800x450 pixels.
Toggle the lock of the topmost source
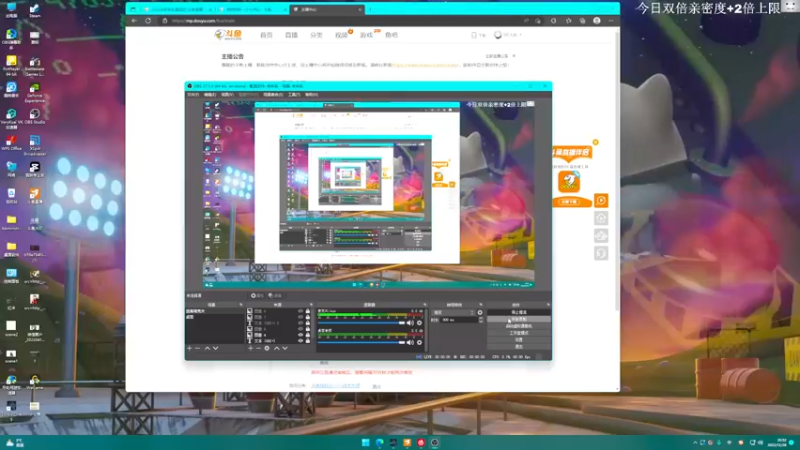[x=308, y=311]
